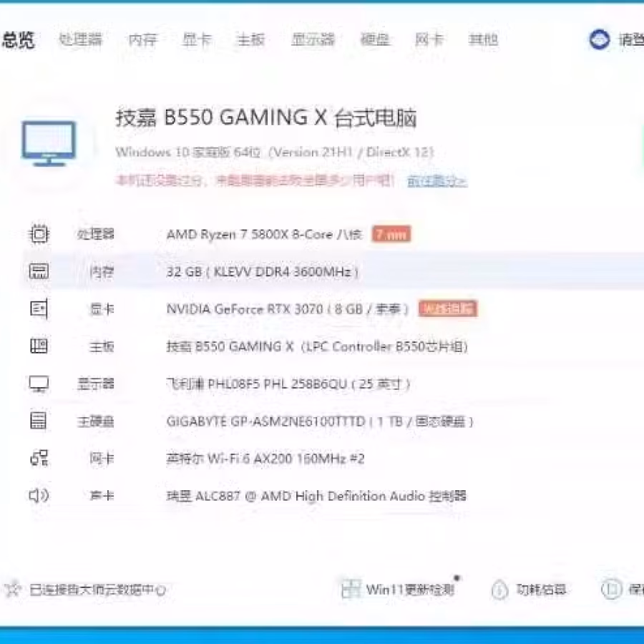This screenshot has width=644, height=644.
Task: Click the graphics card icon
Action: tap(39, 309)
